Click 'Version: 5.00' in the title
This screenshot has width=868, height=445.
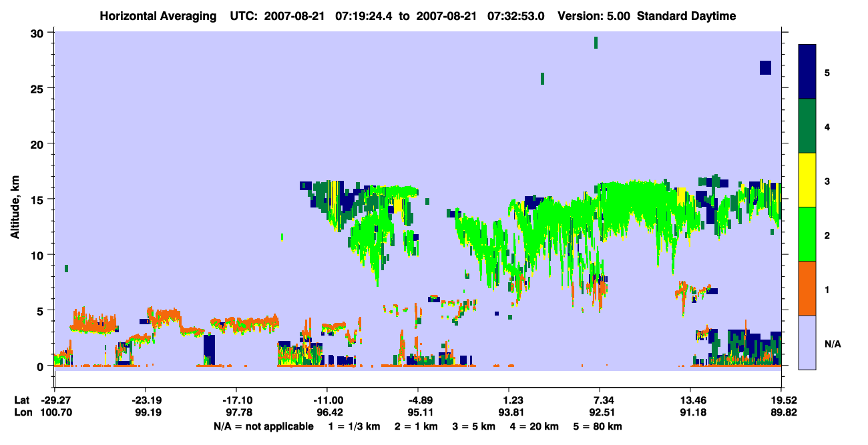594,16
